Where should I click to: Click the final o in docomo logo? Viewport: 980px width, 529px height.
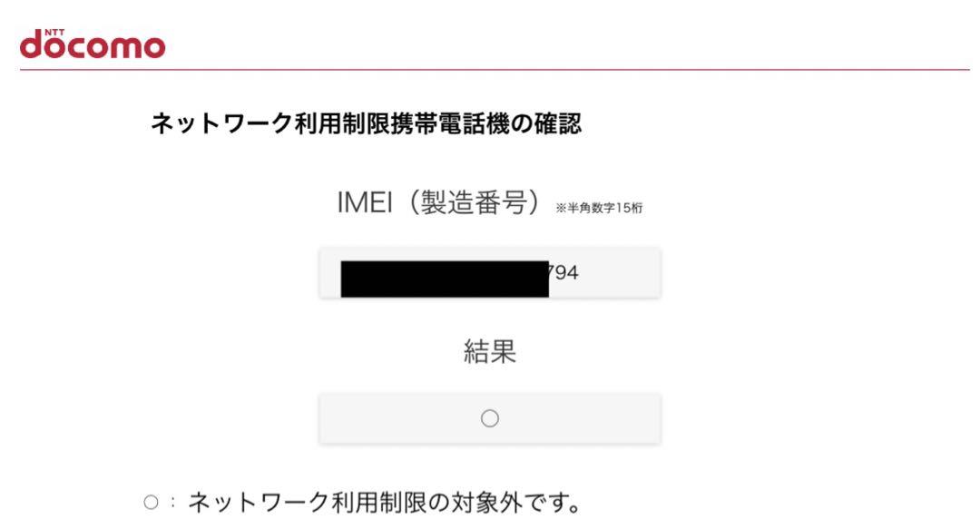coord(153,47)
